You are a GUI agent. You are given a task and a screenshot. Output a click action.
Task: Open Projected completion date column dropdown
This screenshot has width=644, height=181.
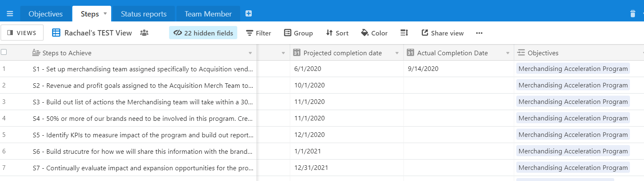pos(397,53)
